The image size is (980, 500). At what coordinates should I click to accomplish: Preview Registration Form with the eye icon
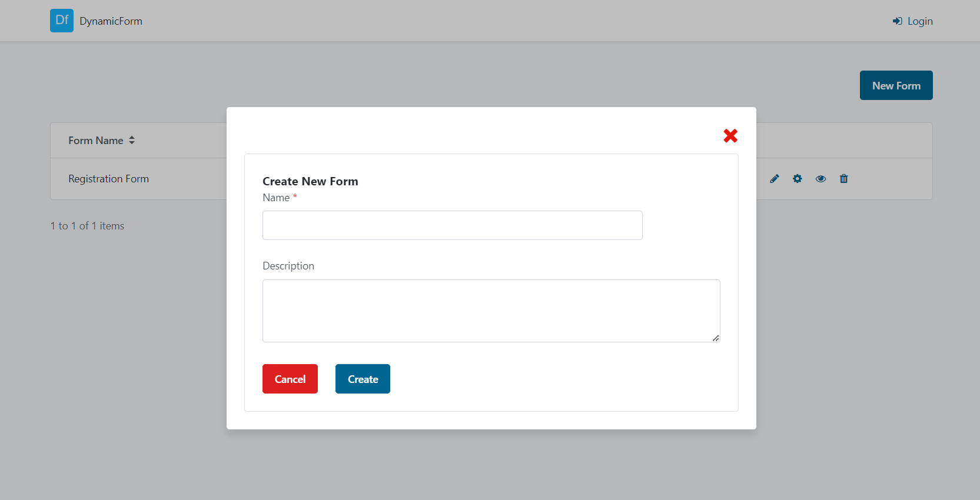[x=820, y=179]
